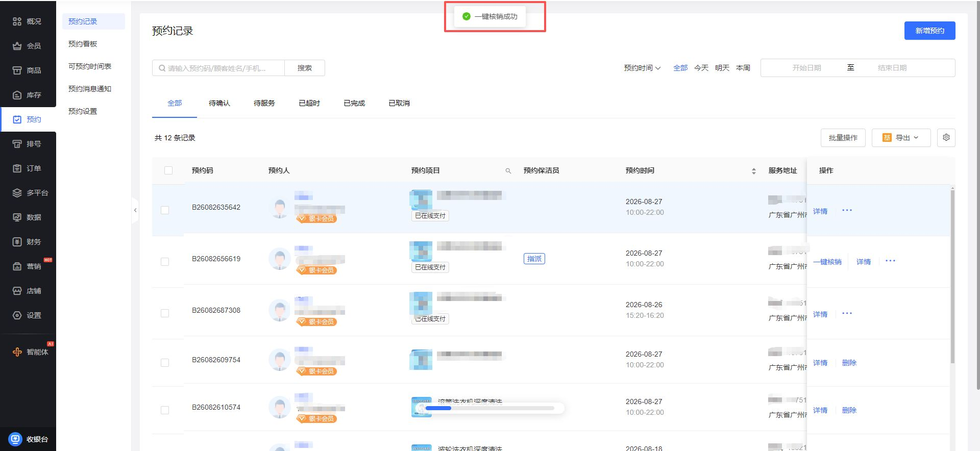Click 一键核销 for B26082656619

coord(827,262)
